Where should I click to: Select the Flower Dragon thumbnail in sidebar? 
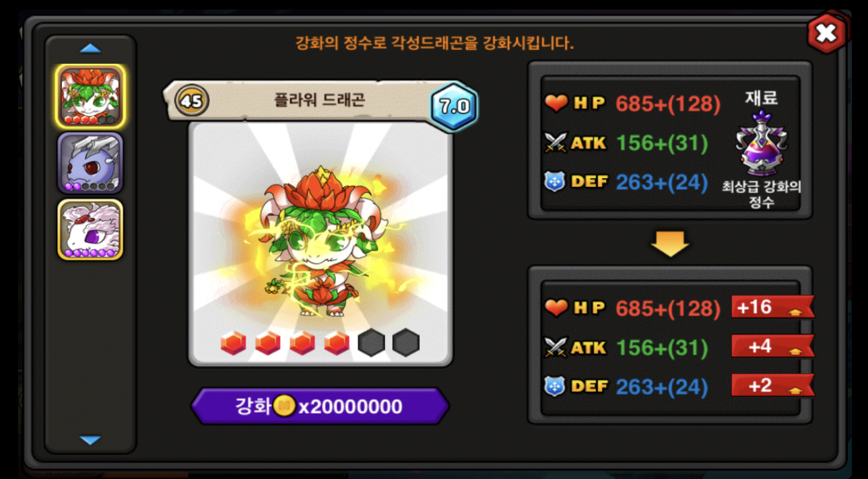pyautogui.click(x=90, y=96)
